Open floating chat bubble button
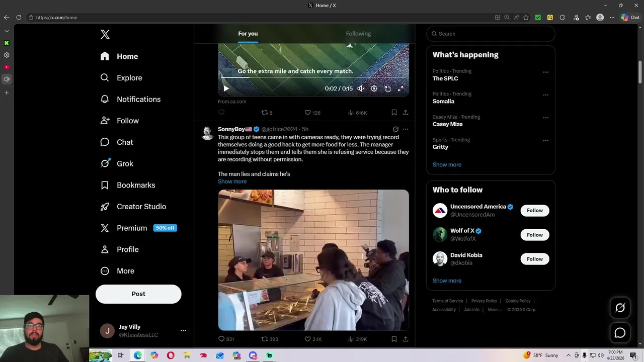Image resolution: width=644 pixels, height=362 pixels. pos(620,333)
